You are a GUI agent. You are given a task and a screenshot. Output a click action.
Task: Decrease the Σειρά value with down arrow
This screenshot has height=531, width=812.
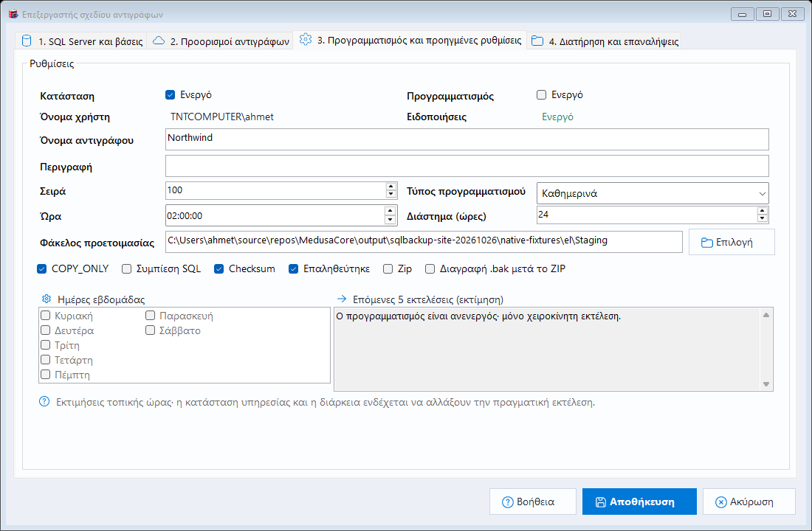(391, 194)
